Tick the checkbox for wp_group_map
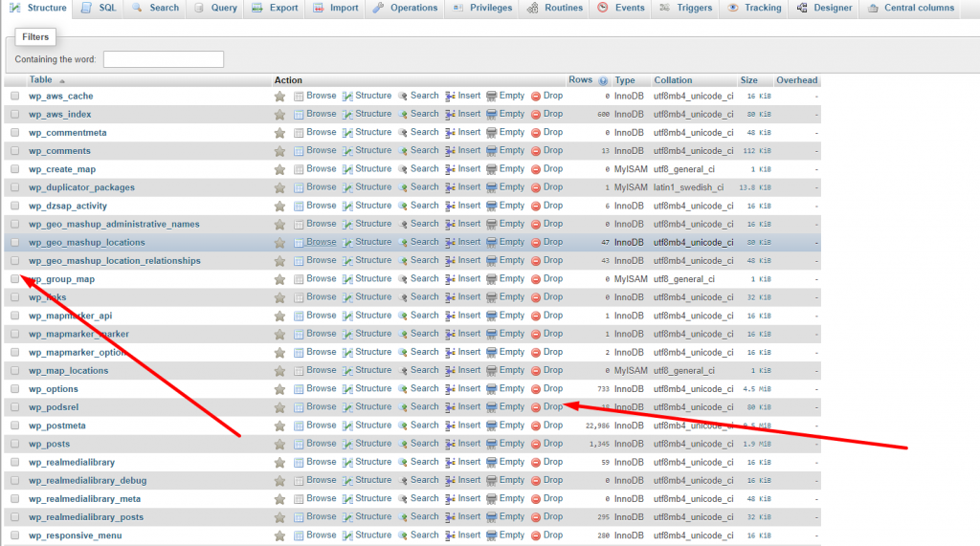 pyautogui.click(x=14, y=279)
